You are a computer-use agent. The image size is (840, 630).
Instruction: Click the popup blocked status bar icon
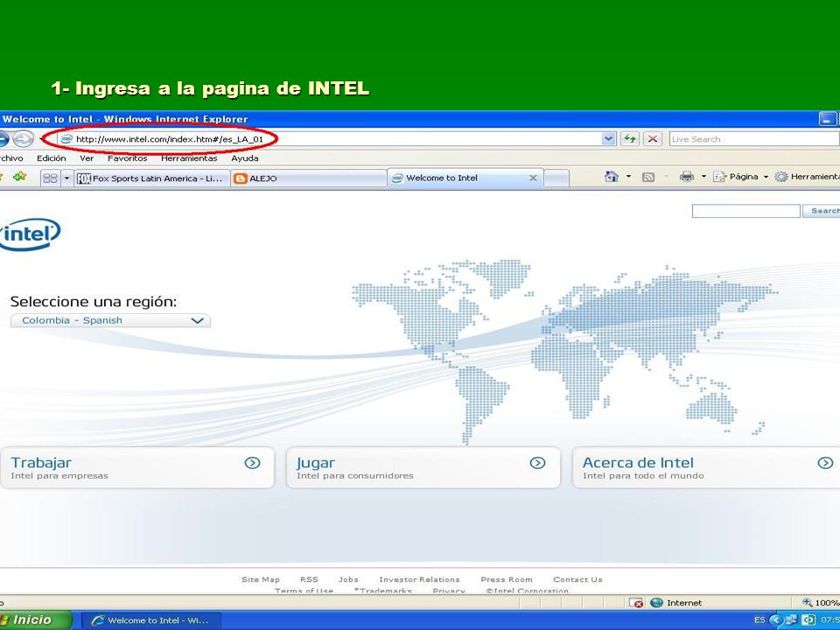(x=636, y=603)
